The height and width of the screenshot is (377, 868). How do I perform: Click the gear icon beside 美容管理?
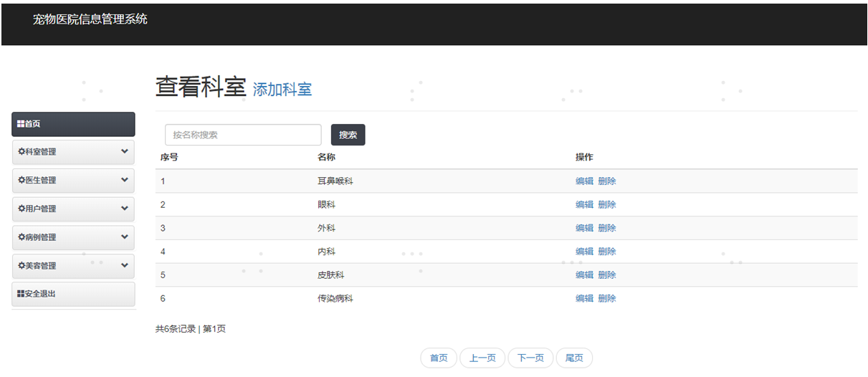click(22, 266)
